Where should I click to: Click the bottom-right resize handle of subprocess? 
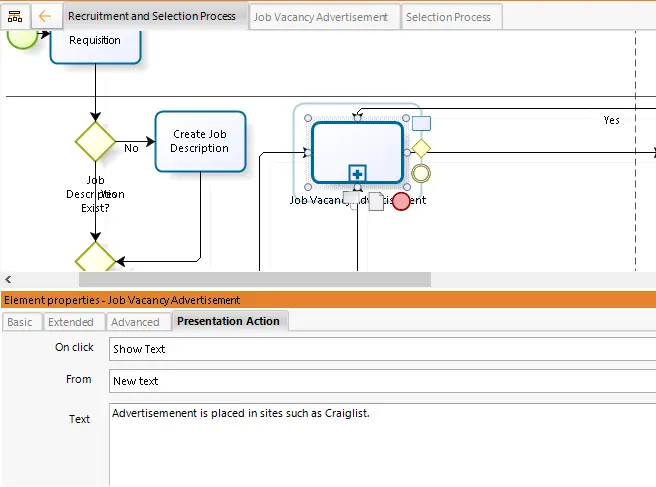coord(407,187)
